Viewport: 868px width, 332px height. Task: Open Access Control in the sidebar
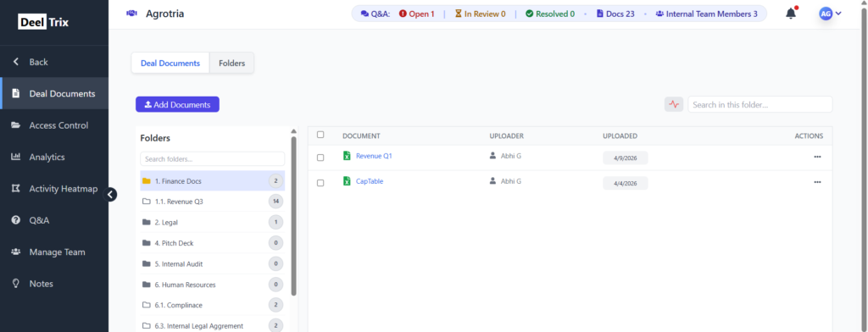click(x=54, y=125)
